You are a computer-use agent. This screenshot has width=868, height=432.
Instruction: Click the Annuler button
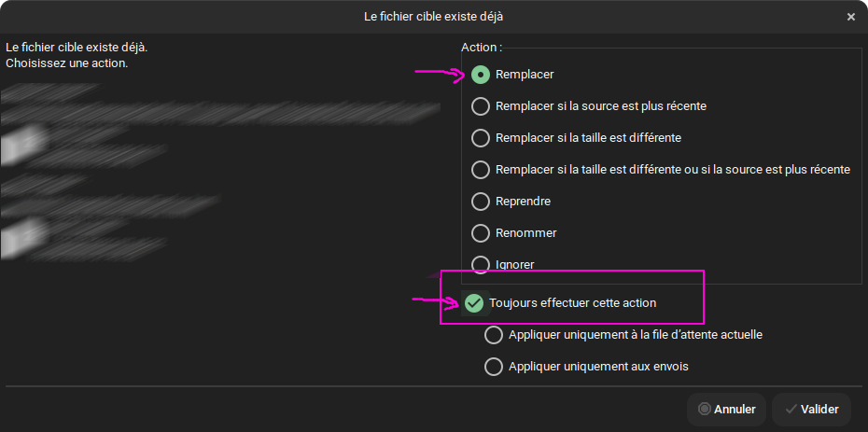[x=726, y=409]
